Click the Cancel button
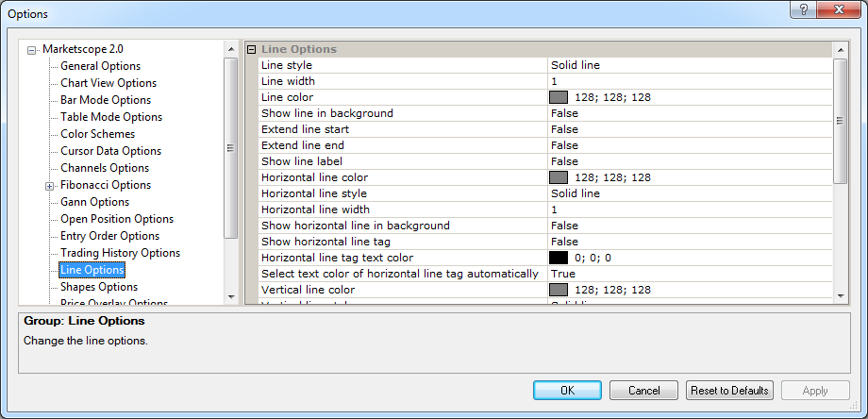 tap(643, 391)
